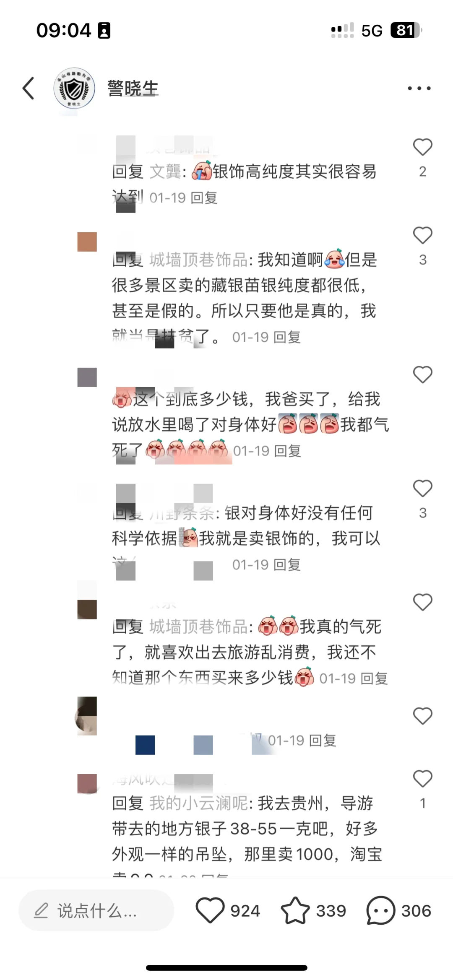
Task: Like comment 银对身体好没有任何科学依据
Action: click(422, 489)
